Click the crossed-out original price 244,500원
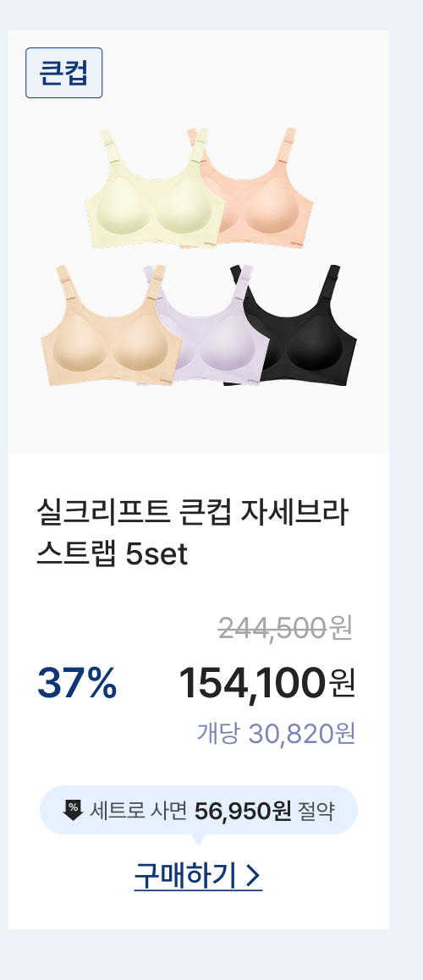Image resolution: width=423 pixels, height=980 pixels. pyautogui.click(x=286, y=628)
